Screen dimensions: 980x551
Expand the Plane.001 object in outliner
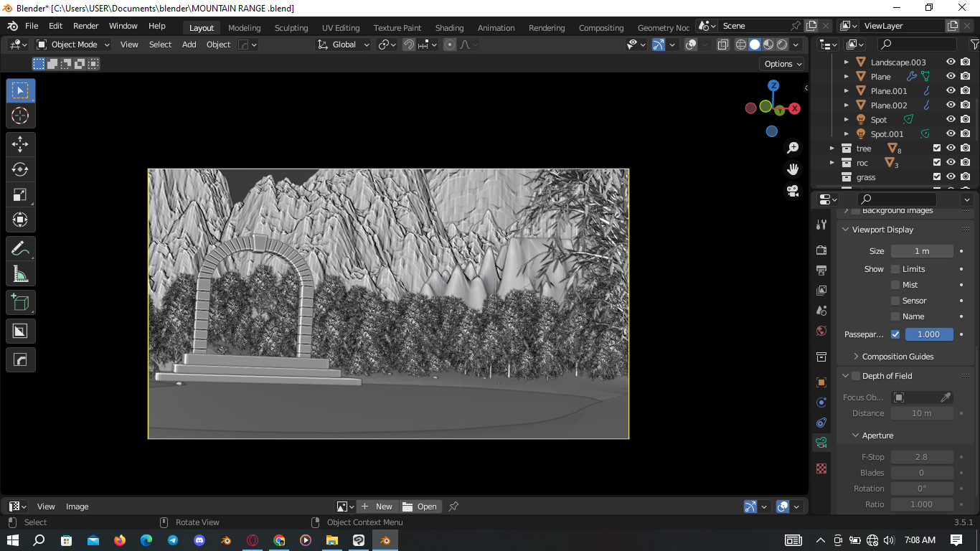(847, 91)
